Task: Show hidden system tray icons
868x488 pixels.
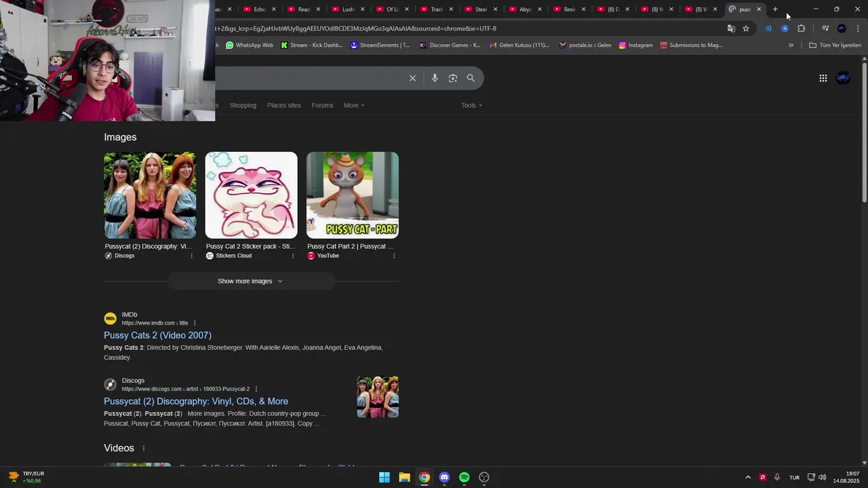Action: [748, 477]
